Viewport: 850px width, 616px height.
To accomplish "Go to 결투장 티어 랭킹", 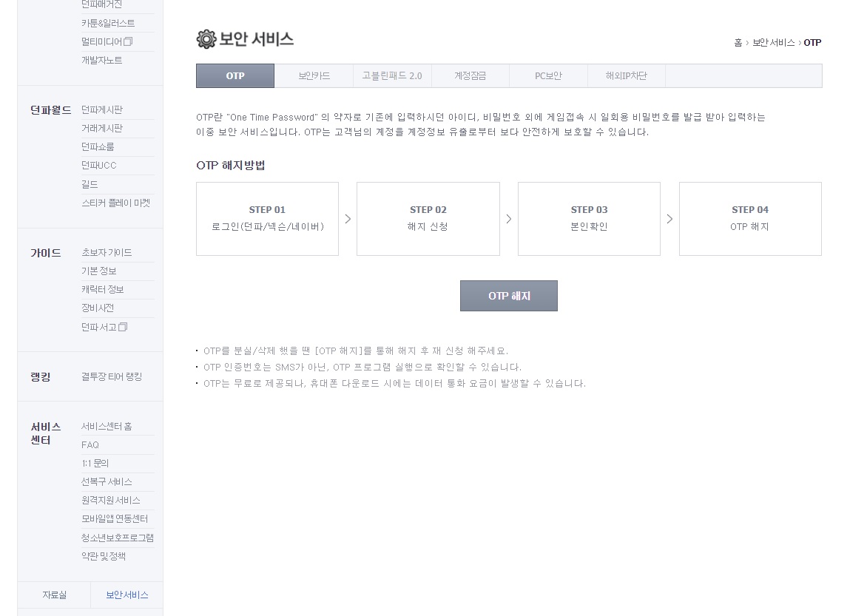I will click(x=112, y=376).
